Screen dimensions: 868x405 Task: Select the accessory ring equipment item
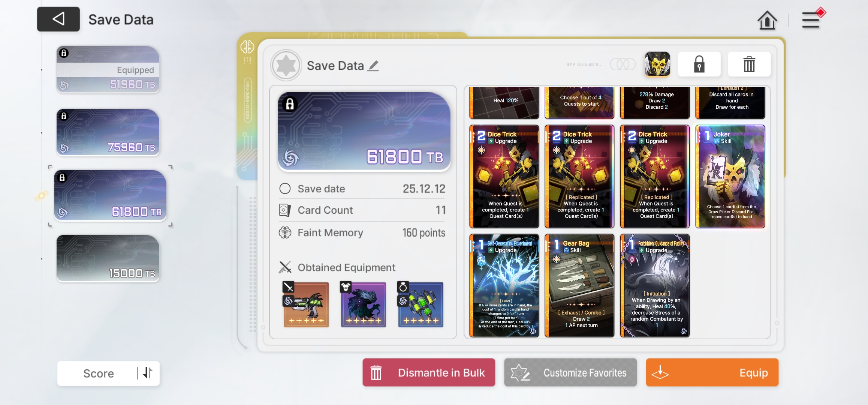[x=421, y=304]
